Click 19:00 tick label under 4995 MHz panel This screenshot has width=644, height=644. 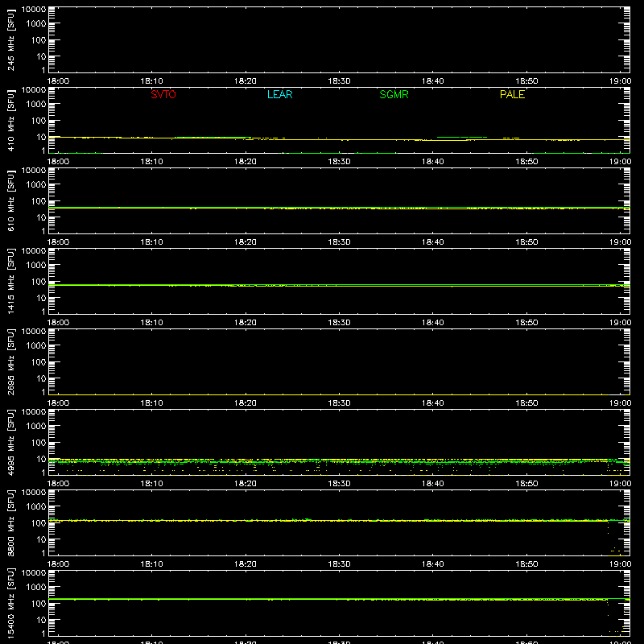pos(620,484)
